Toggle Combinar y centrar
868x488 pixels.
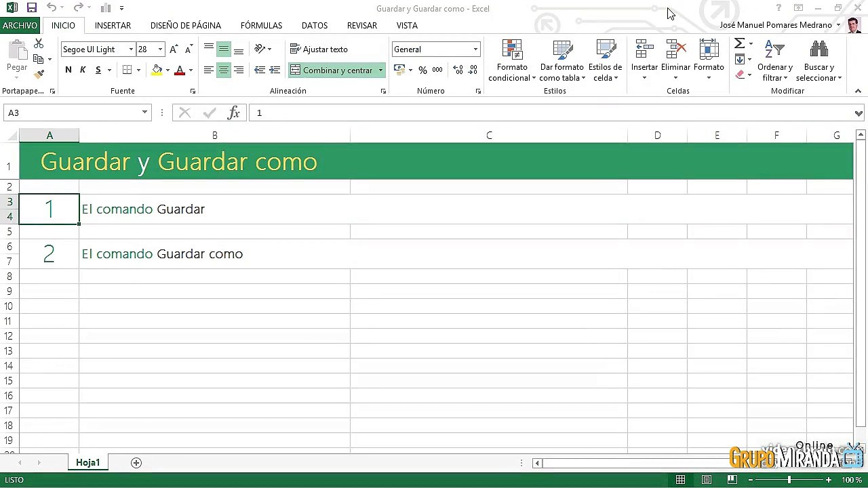(332, 70)
